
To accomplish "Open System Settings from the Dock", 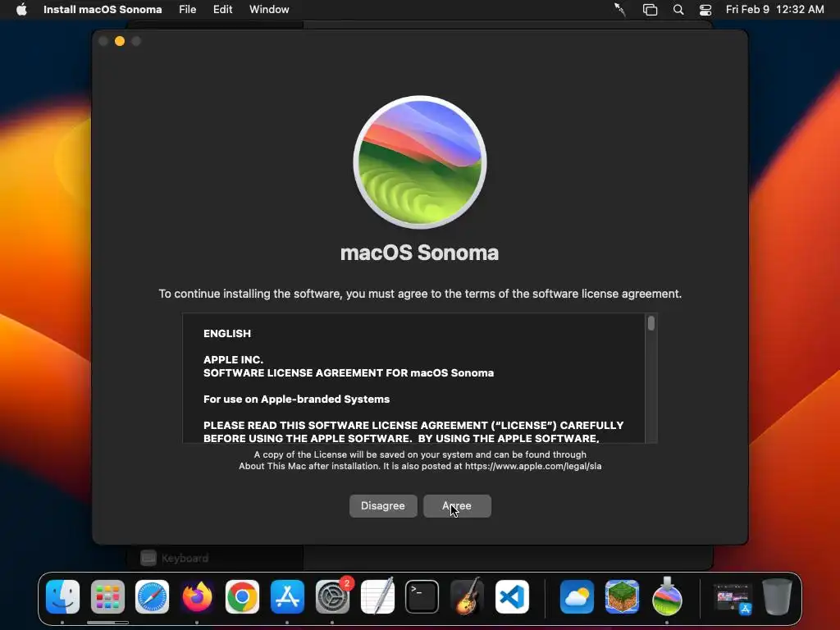I will [332, 596].
